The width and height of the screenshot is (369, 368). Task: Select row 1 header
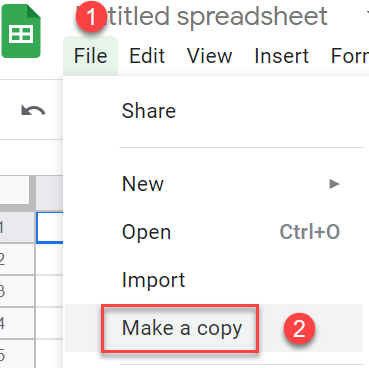point(17,228)
